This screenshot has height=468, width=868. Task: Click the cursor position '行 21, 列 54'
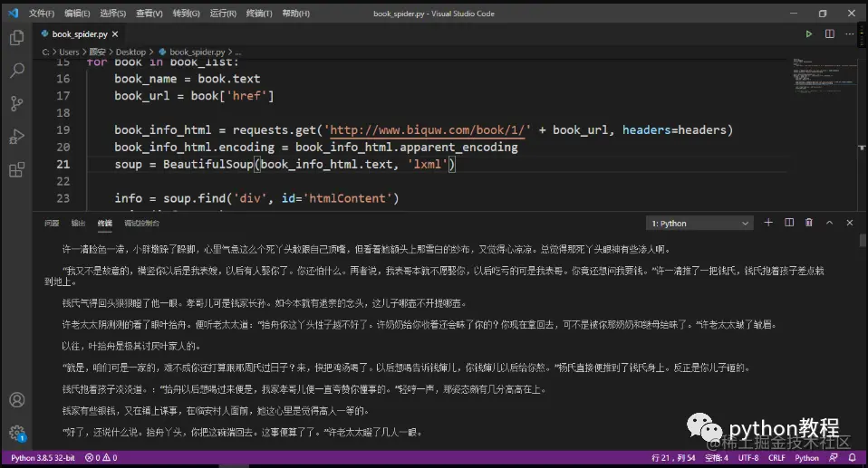click(673, 457)
